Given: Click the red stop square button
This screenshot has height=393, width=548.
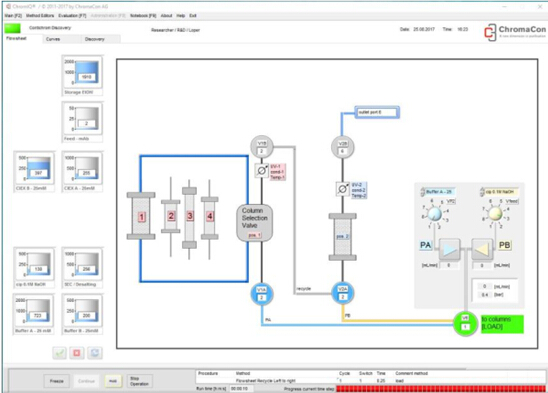Looking at the screenshot, I should click(x=77, y=353).
